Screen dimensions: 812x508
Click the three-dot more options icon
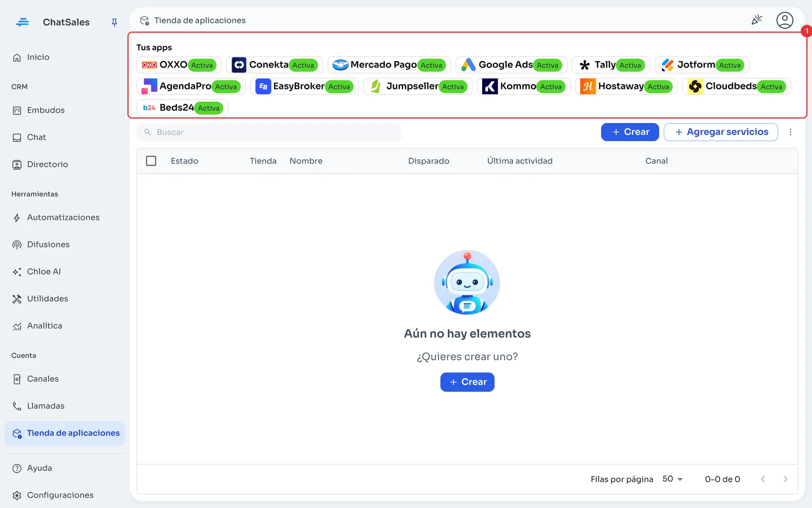click(x=790, y=132)
